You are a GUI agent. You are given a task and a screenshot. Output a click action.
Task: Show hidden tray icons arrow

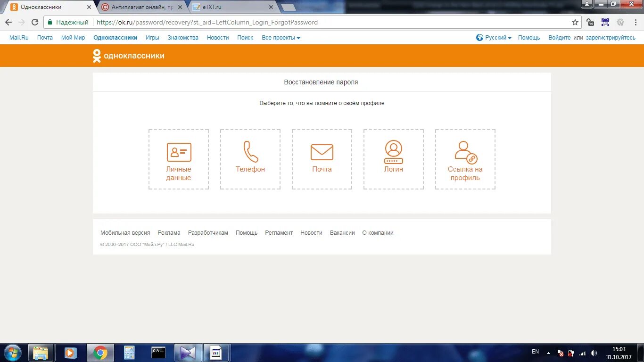click(x=548, y=353)
